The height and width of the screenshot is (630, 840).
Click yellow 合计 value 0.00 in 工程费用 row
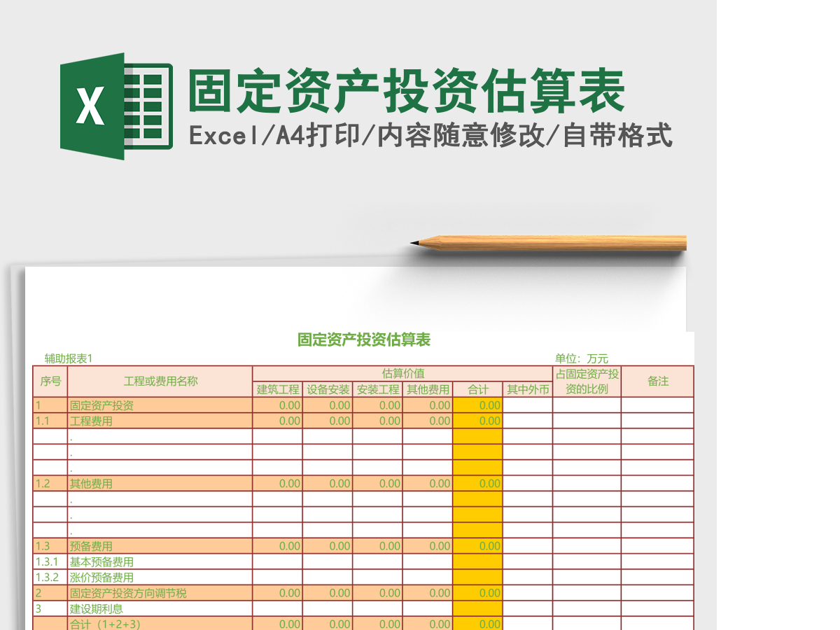(x=477, y=421)
